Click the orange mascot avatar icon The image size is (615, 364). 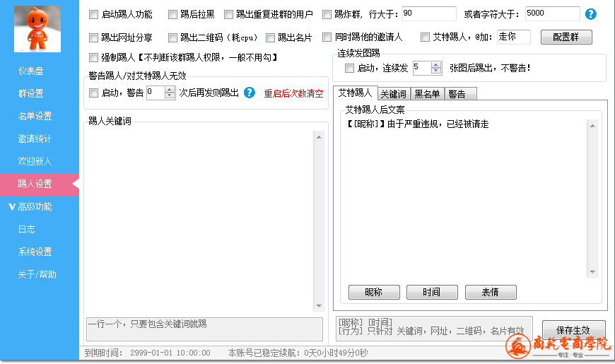(38, 28)
